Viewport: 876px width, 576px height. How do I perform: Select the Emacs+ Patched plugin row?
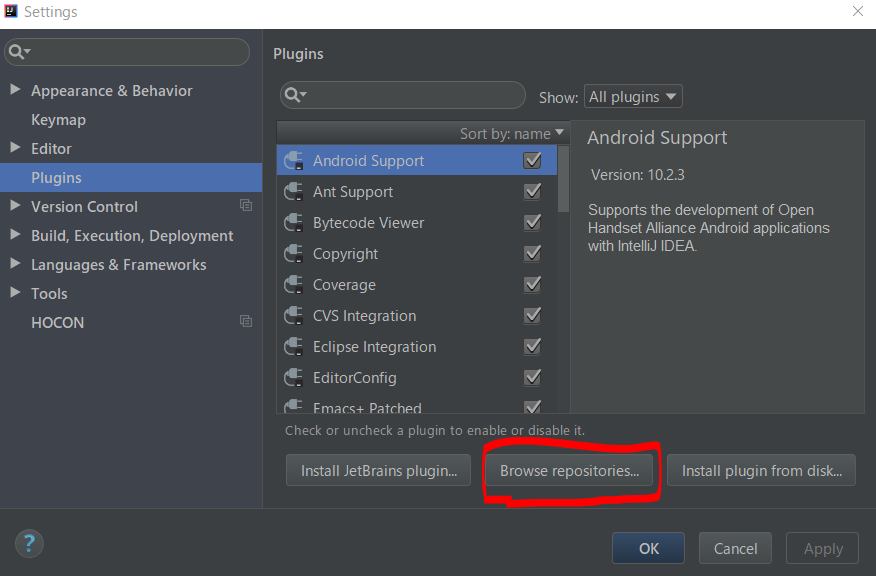click(417, 404)
